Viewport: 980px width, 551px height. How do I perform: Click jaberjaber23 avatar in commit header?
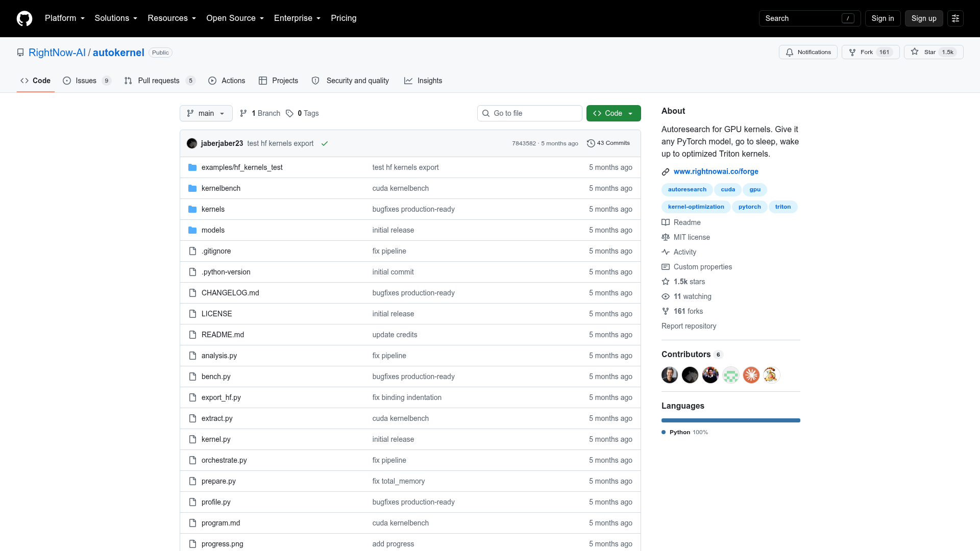coord(192,143)
